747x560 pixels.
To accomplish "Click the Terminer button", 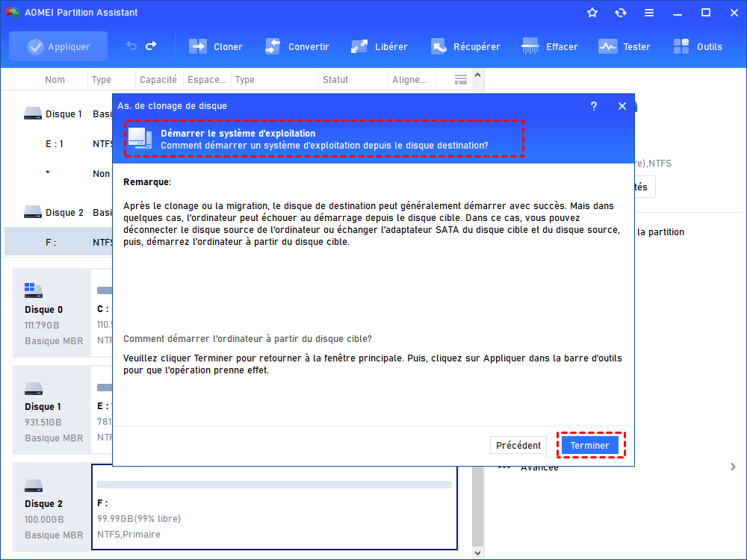I will pyautogui.click(x=590, y=445).
